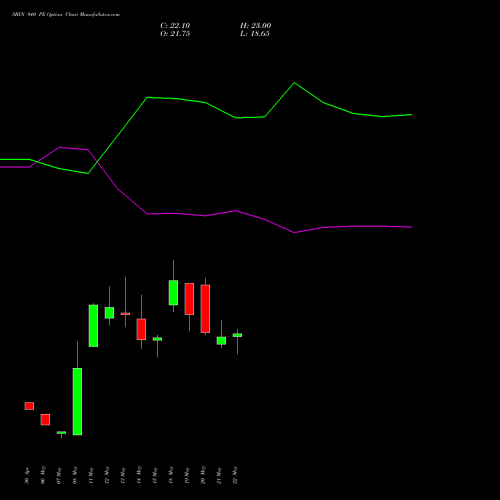Image resolution: width=500 pixels, height=500 pixels.
Task: Click the small green candlestick for 15 May
Action: [x=157, y=339]
